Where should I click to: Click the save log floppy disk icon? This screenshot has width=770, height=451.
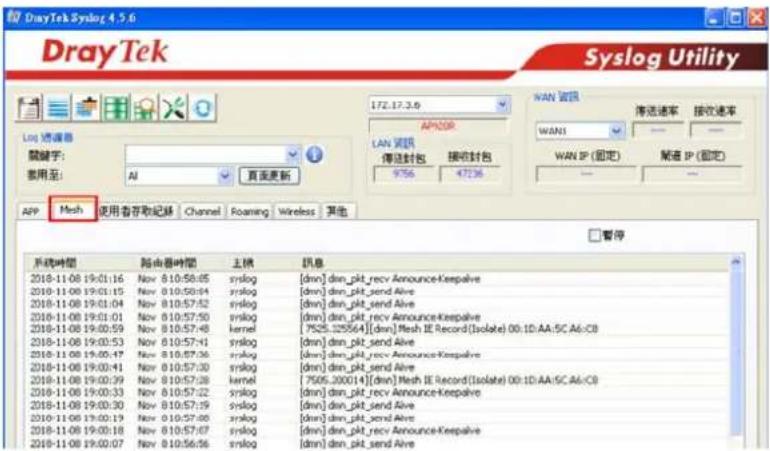pos(29,108)
